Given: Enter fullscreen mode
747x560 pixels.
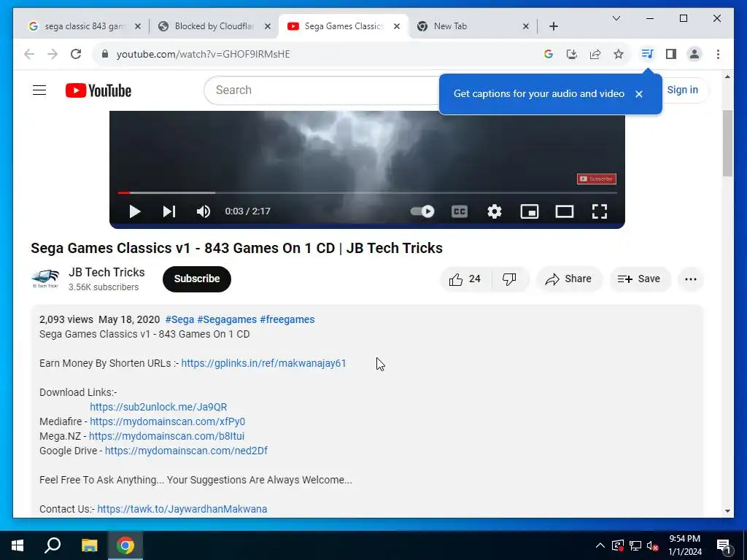Looking at the screenshot, I should pyautogui.click(x=600, y=211).
